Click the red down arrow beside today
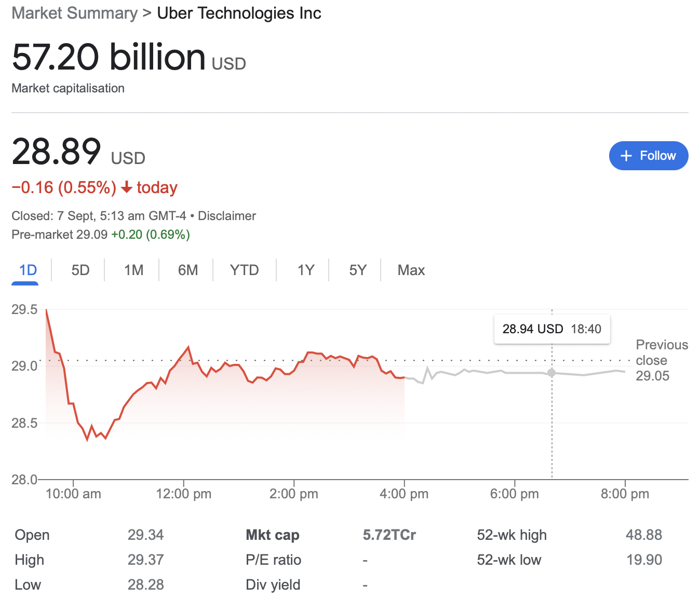 [x=126, y=187]
